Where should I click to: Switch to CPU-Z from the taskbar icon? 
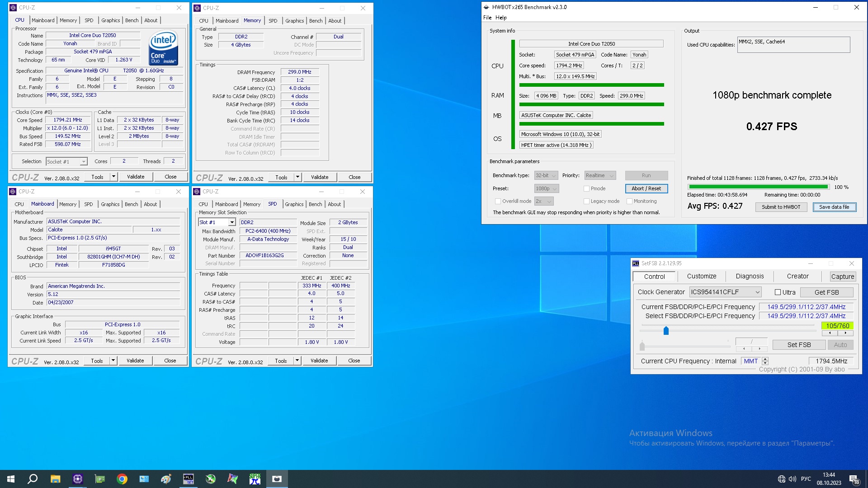pyautogui.click(x=78, y=479)
